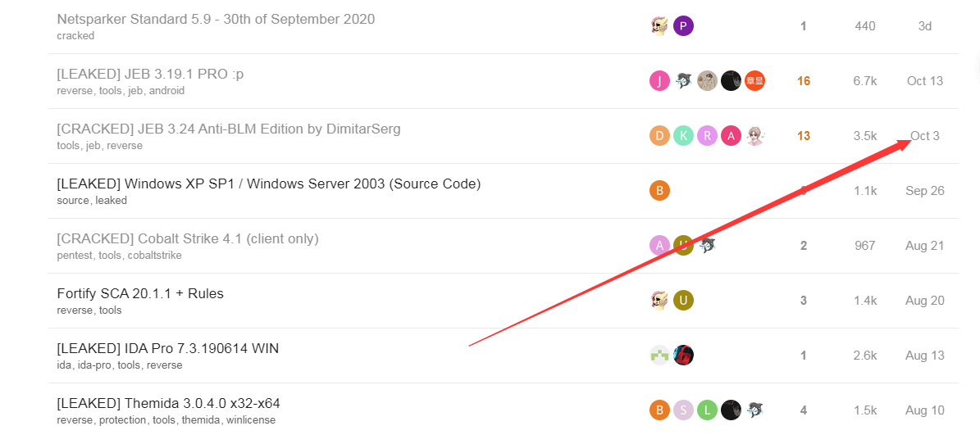Open shark avatar on Cobalt Strike topic
The width and height of the screenshot is (980, 435).
[707, 246]
